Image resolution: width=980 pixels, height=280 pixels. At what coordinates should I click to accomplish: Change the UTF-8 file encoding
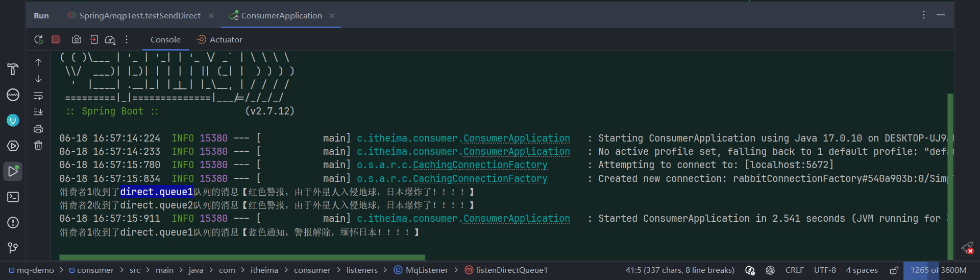pyautogui.click(x=825, y=270)
